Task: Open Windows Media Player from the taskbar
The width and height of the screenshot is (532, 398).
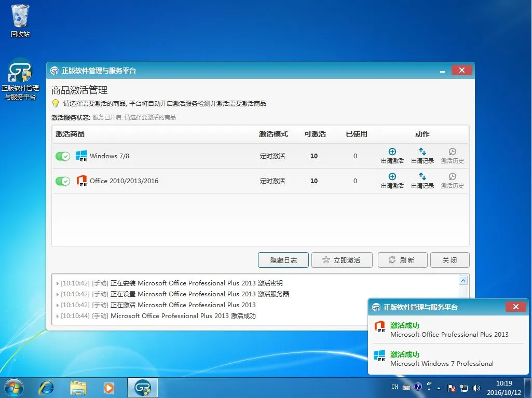Action: [x=110, y=388]
